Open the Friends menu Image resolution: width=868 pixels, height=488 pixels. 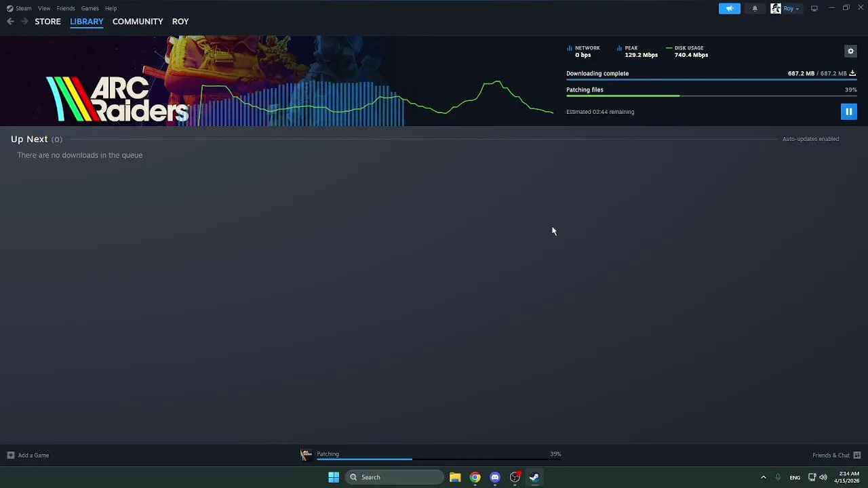point(66,8)
